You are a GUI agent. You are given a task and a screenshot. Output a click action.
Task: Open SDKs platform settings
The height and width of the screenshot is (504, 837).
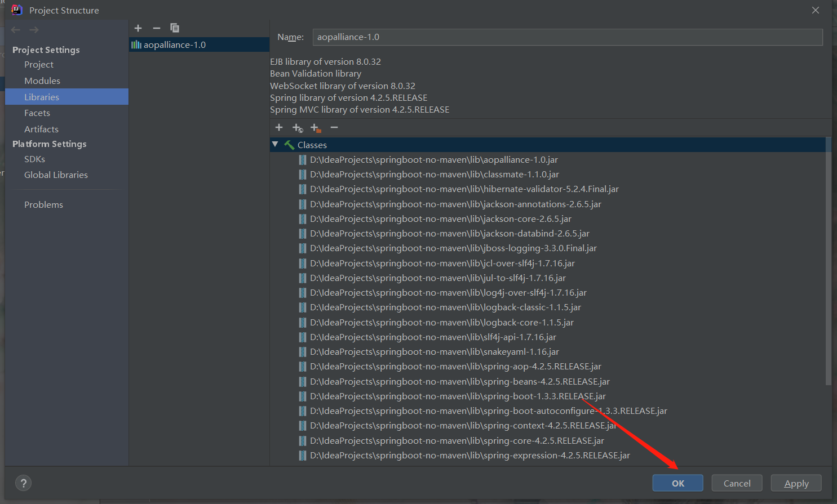coord(34,159)
